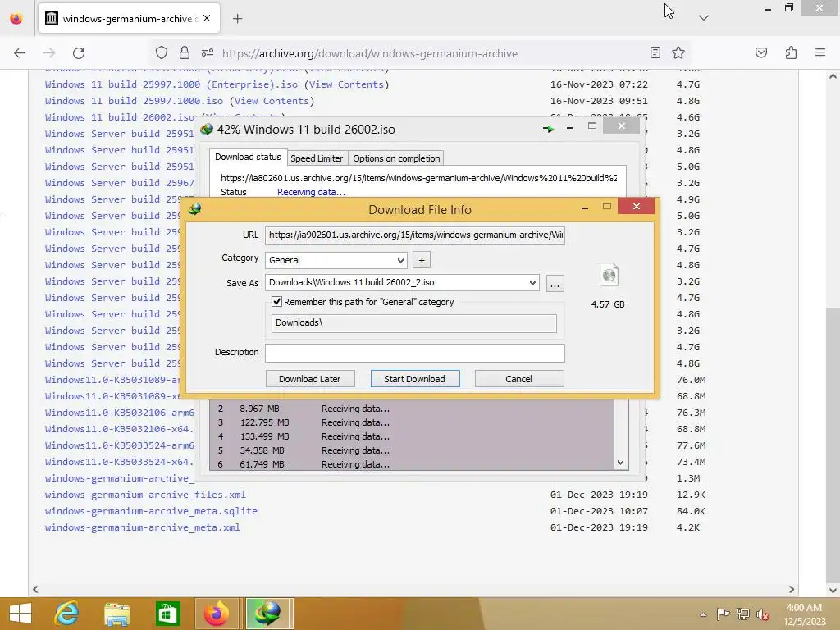This screenshot has height=630, width=840.
Task: Open Pocket save icon
Action: [761, 52]
